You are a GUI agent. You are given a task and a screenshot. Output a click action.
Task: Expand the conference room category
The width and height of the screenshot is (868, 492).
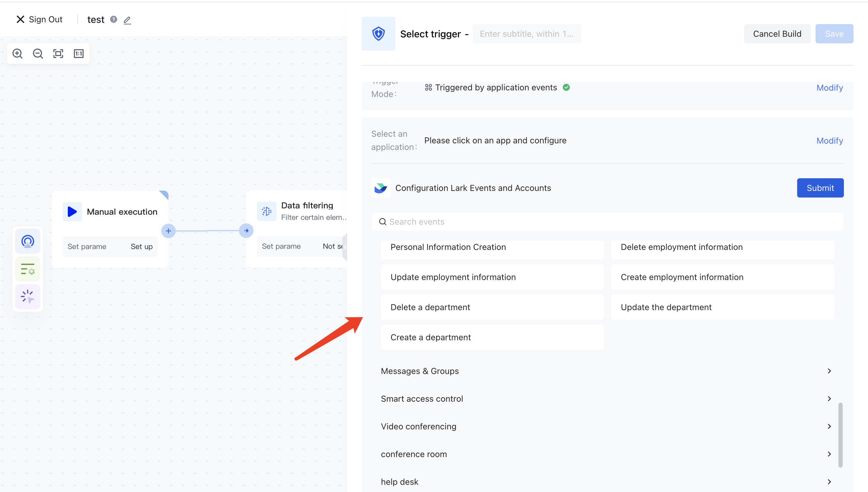coord(414,454)
